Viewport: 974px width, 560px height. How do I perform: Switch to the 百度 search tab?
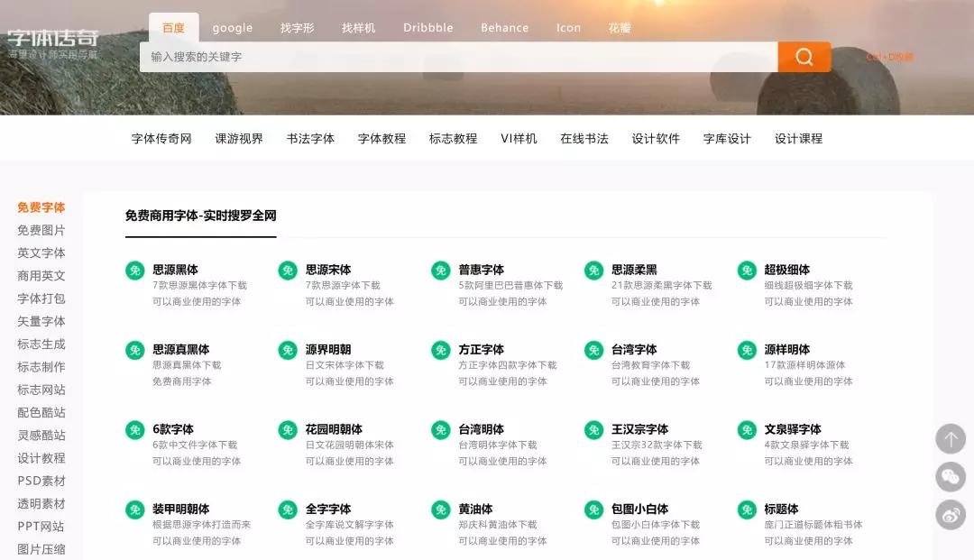tap(173, 27)
